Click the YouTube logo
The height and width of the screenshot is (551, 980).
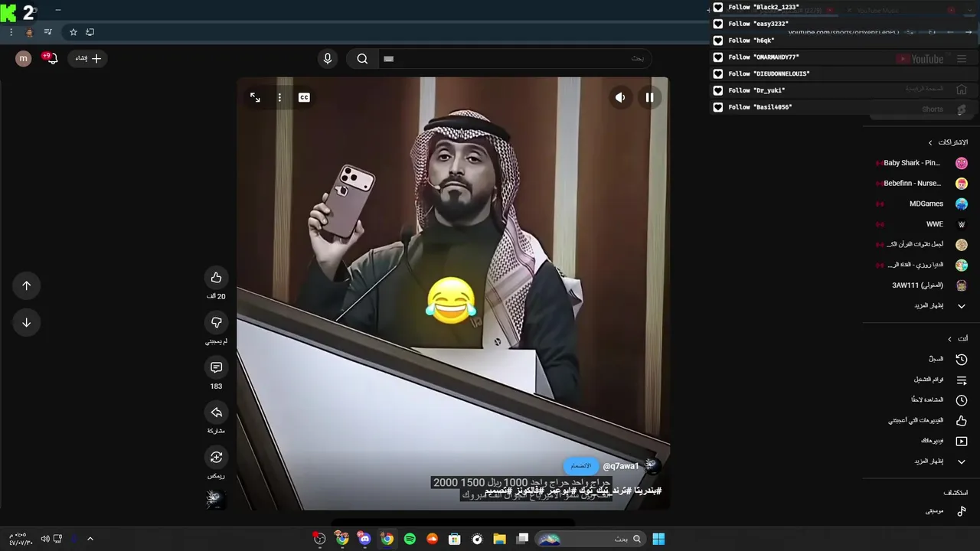[x=920, y=59]
